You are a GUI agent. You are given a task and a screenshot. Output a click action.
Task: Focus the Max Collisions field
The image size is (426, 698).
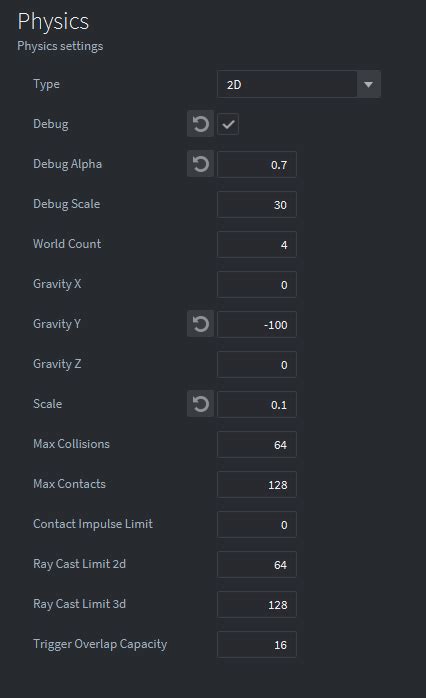coord(257,445)
